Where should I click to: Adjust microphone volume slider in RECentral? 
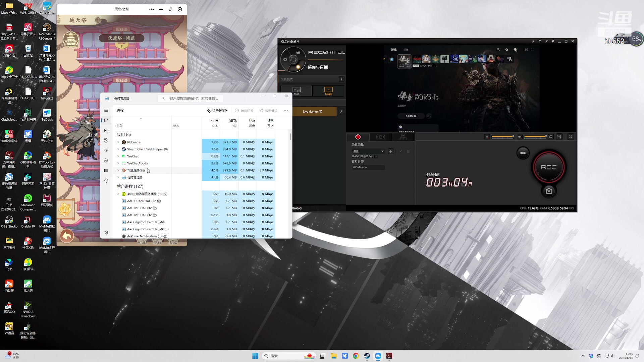(502, 137)
